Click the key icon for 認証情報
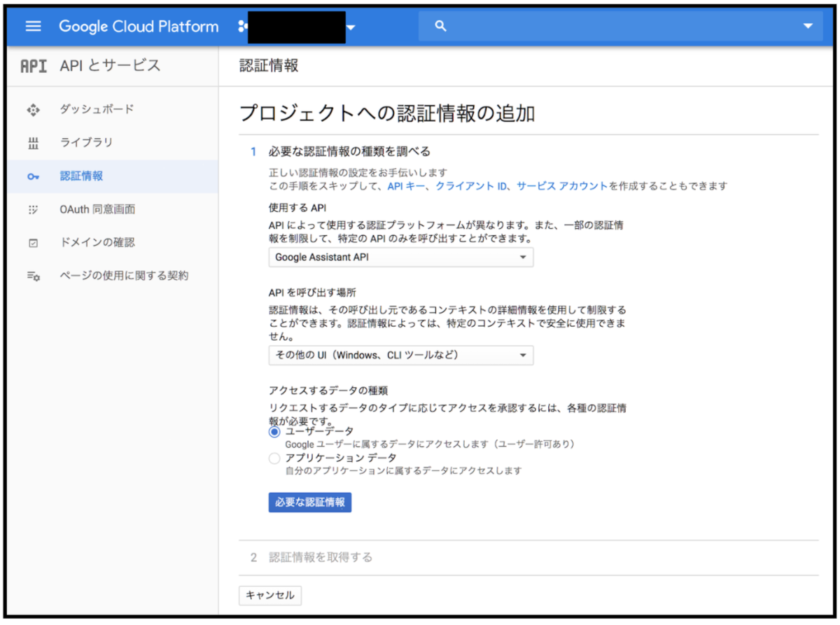This screenshot has width=840, height=625. click(33, 177)
